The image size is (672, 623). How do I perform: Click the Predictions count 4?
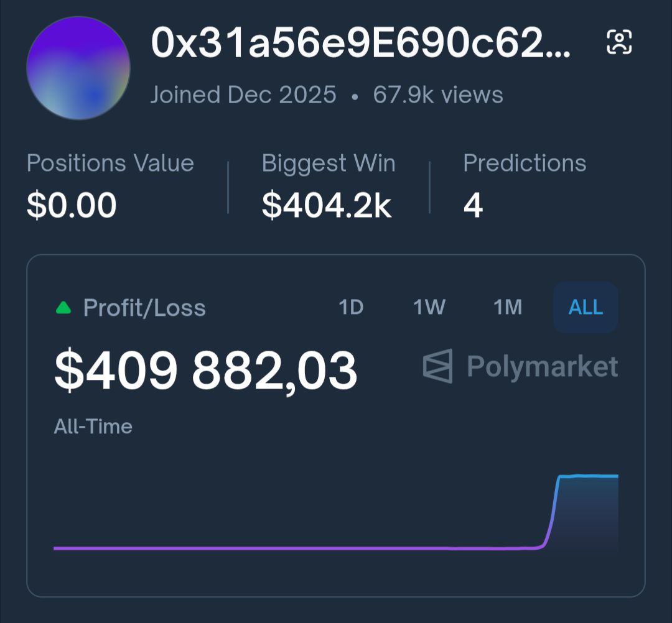[473, 205]
